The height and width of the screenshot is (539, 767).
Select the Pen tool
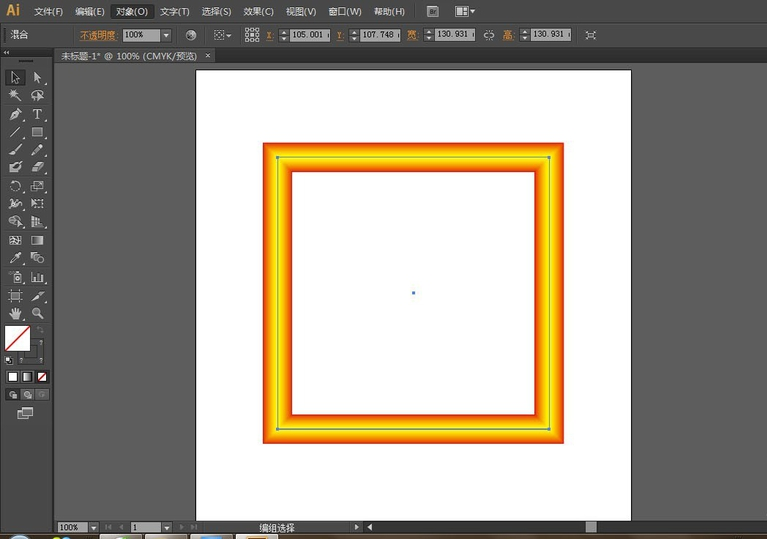click(x=15, y=114)
